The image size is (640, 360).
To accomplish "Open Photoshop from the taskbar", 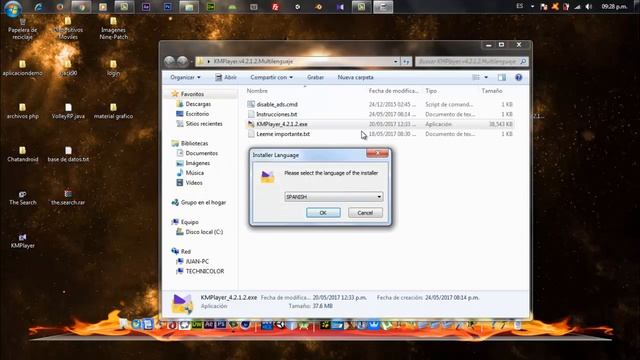I will coord(167,7).
